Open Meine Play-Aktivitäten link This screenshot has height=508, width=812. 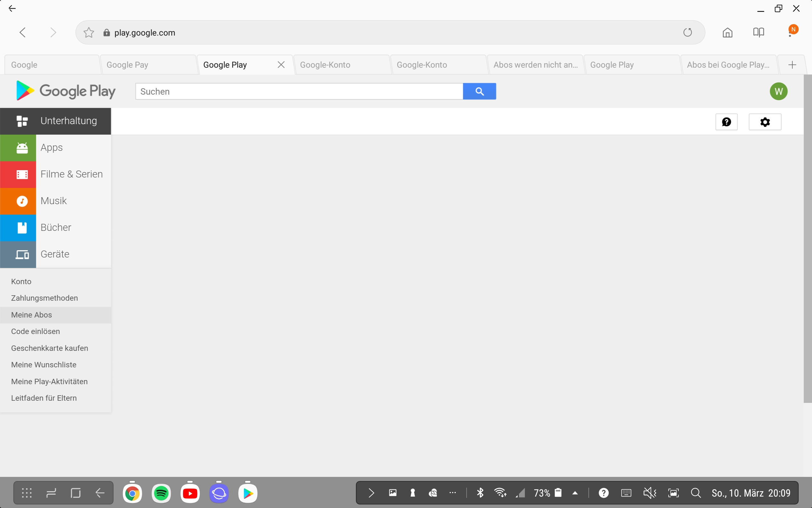(x=49, y=381)
